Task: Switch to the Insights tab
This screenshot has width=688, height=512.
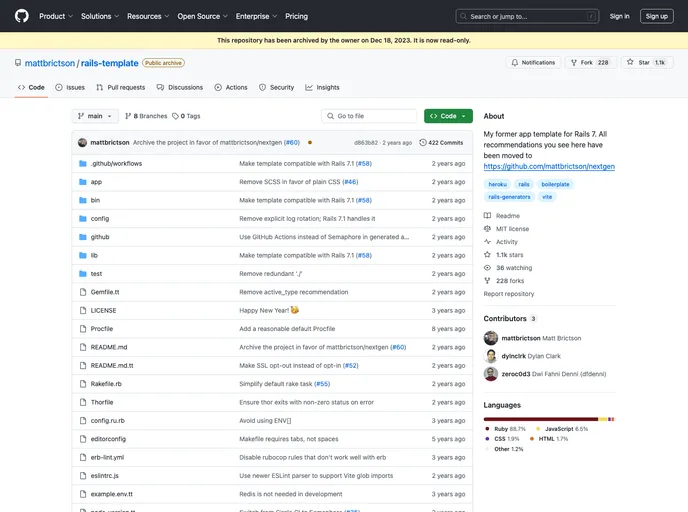Action: coord(322,87)
